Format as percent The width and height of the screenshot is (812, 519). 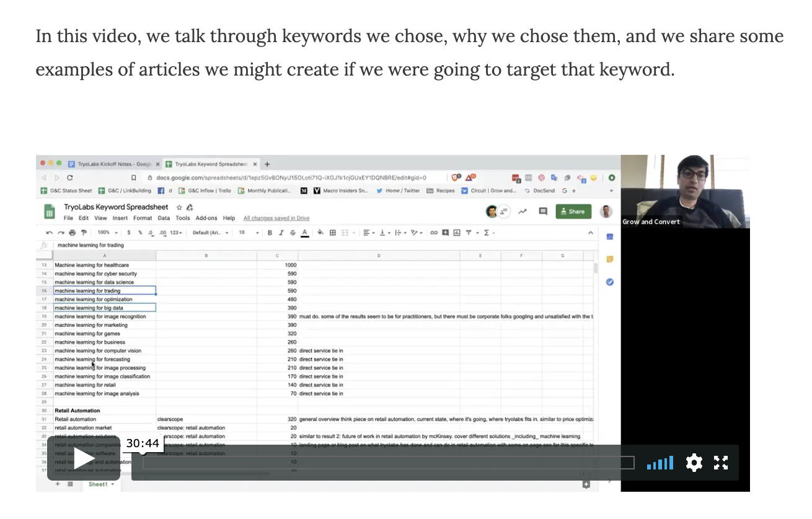[x=140, y=233]
